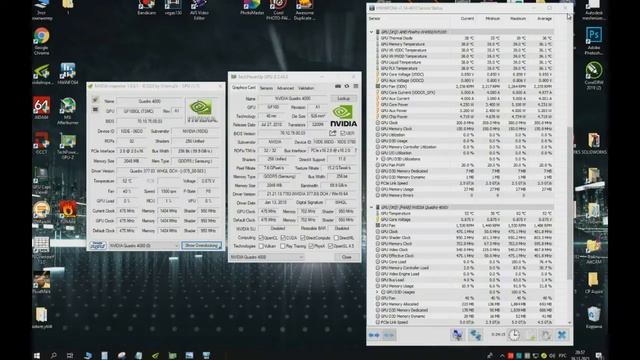The width and height of the screenshot is (640, 360).
Task: Click Minimum column header in HWiNFO
Action: pos(493,19)
